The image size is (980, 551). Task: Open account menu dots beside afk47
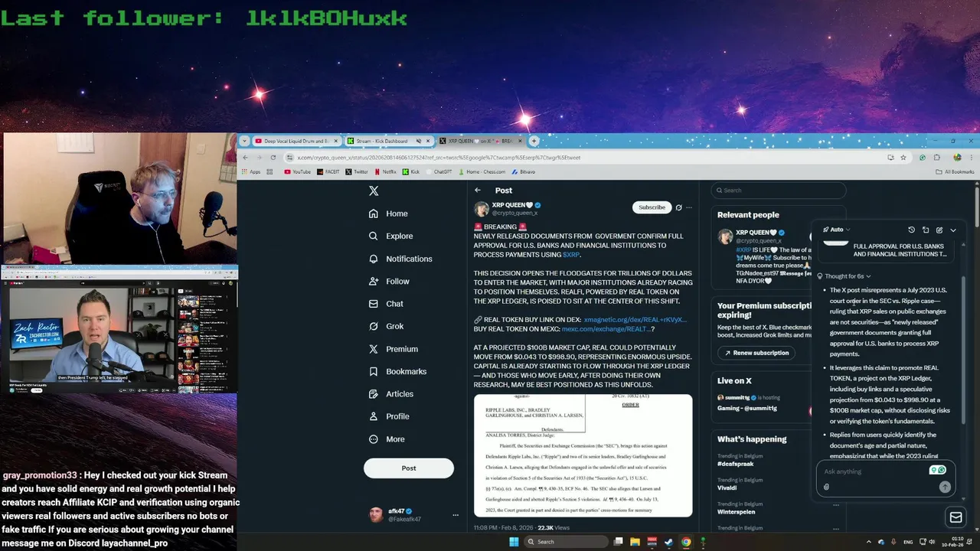tap(455, 515)
